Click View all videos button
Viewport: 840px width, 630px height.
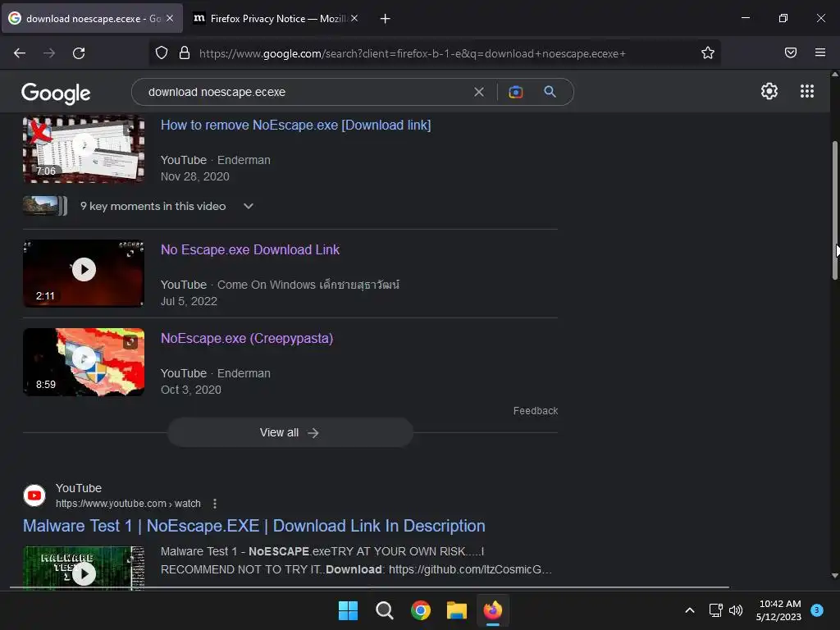[290, 432]
